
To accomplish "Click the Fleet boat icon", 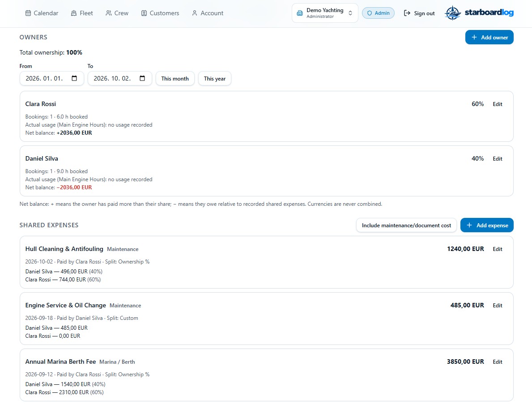I will pyautogui.click(x=74, y=13).
